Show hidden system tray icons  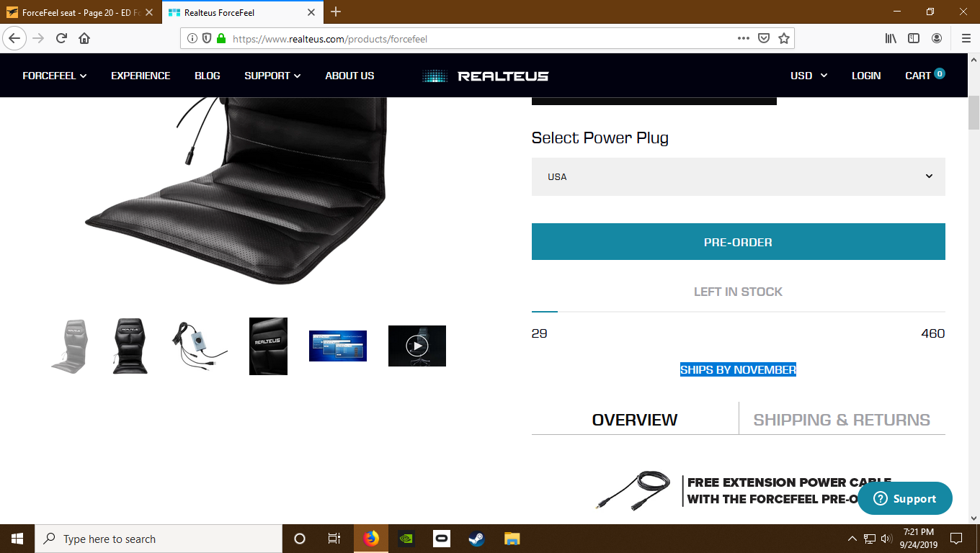[x=852, y=539]
